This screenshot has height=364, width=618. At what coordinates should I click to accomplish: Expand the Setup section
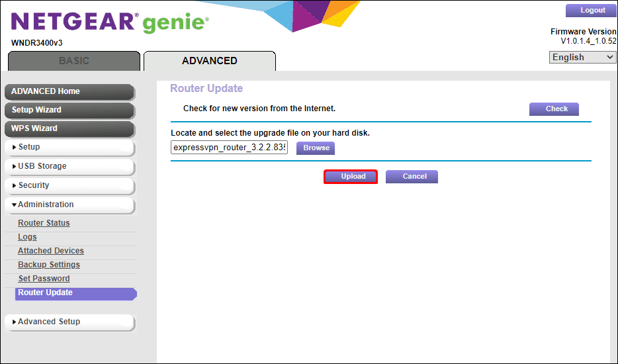[x=69, y=147]
